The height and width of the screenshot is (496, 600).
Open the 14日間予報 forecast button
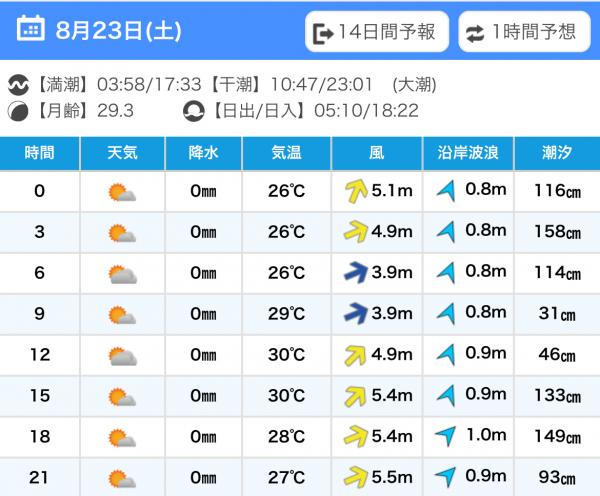[377, 32]
